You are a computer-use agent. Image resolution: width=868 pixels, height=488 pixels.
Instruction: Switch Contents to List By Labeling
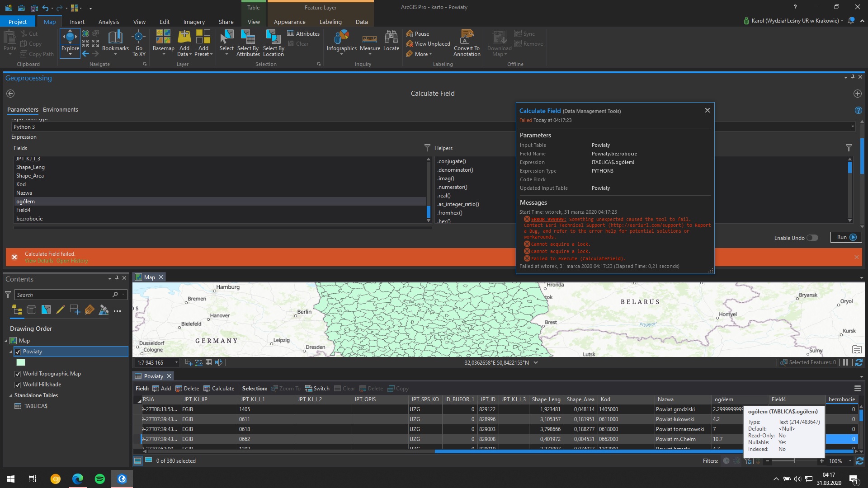click(x=89, y=310)
